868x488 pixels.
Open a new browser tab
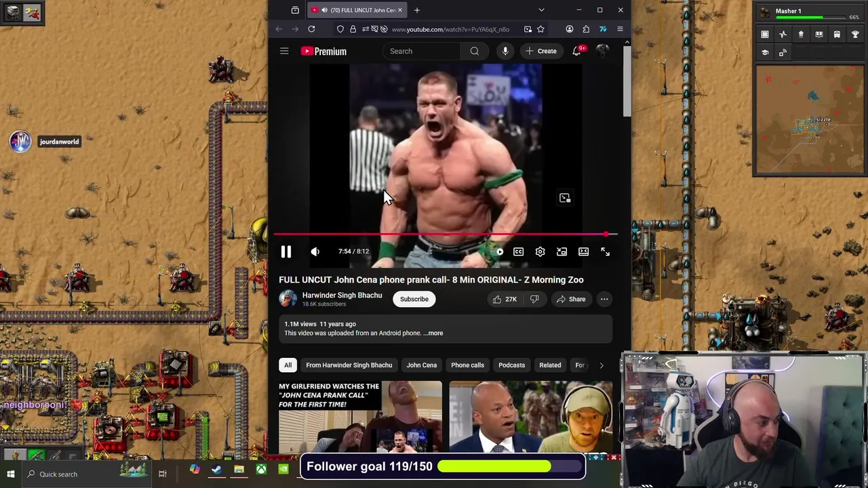(417, 10)
